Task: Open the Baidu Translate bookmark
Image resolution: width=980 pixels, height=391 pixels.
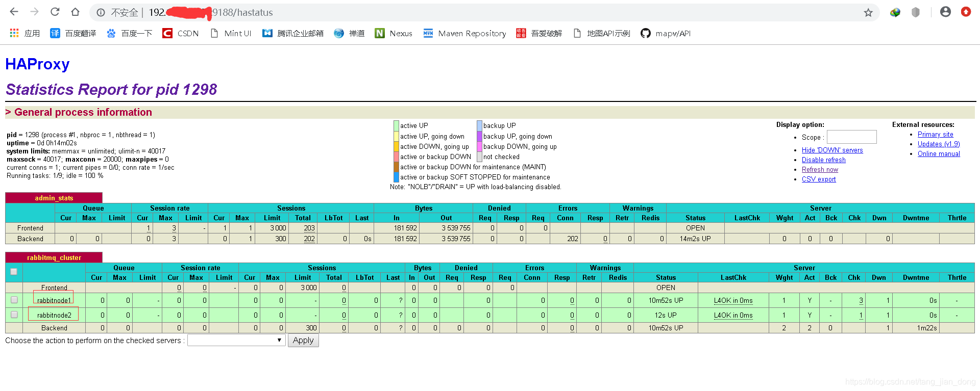Action: pyautogui.click(x=73, y=33)
